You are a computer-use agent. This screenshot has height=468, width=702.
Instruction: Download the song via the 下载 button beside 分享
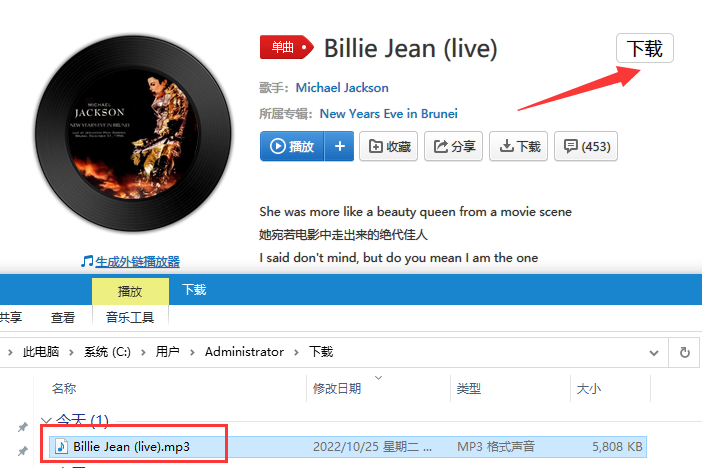tap(518, 146)
